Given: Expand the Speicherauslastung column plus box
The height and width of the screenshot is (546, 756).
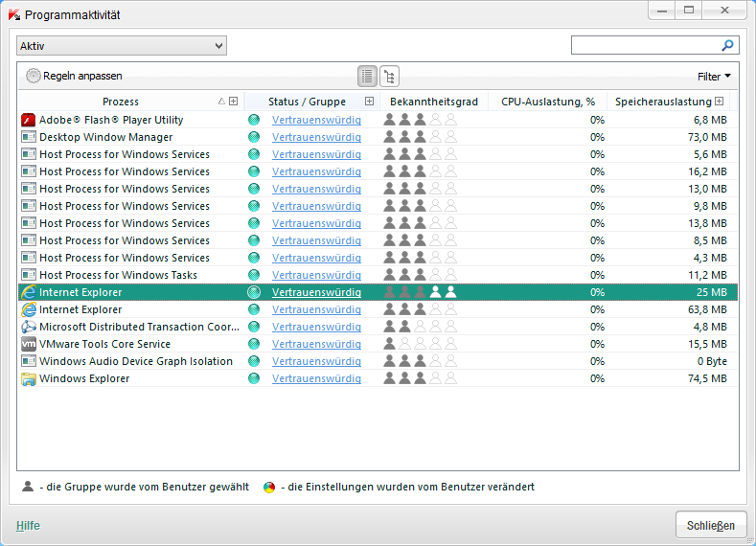Looking at the screenshot, I should pyautogui.click(x=720, y=102).
